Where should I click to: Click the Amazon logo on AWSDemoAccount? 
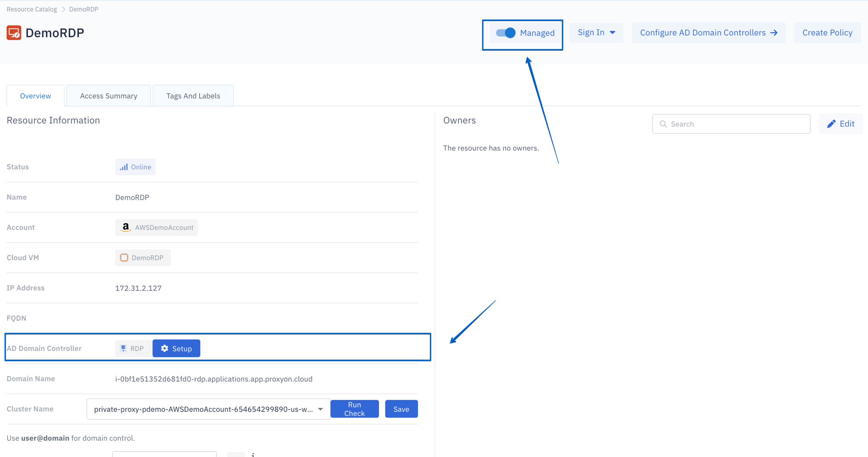pos(125,227)
